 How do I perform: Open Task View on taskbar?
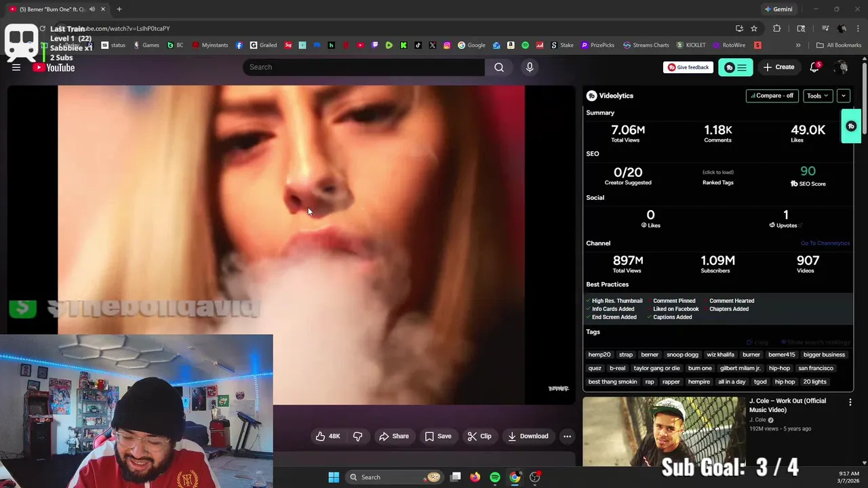click(x=456, y=477)
